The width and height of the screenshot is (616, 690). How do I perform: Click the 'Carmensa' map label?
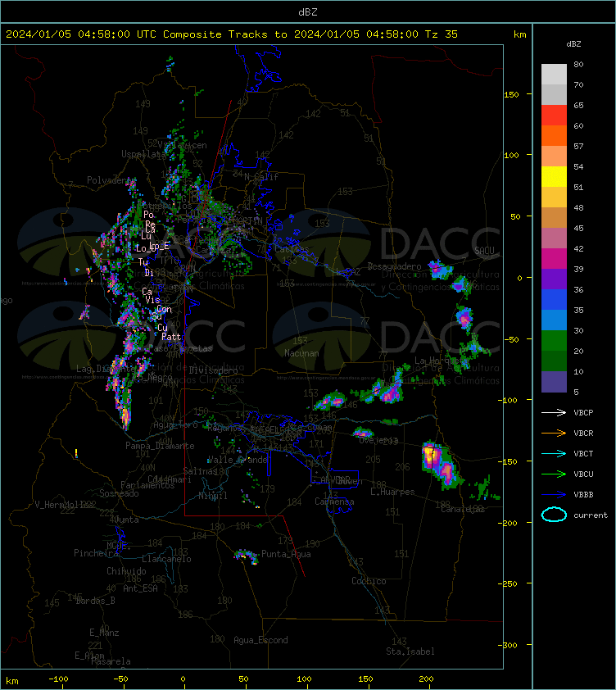click(x=334, y=502)
